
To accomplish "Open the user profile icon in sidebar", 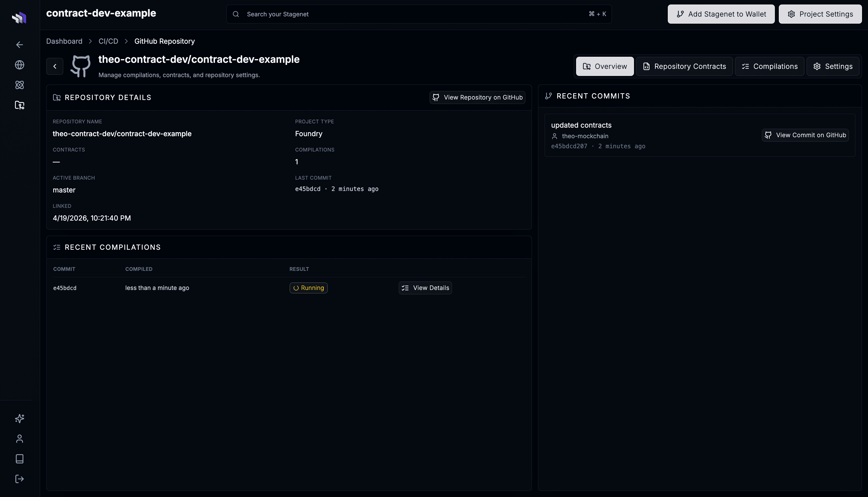I will click(x=19, y=439).
